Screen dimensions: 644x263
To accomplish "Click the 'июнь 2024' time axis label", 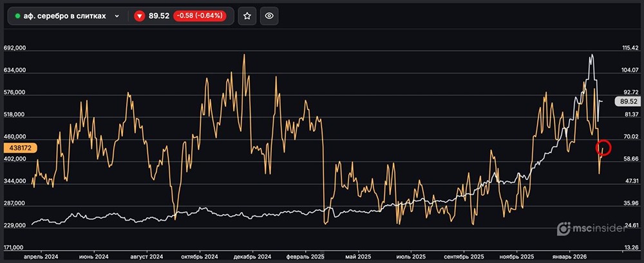I will coord(94,257).
